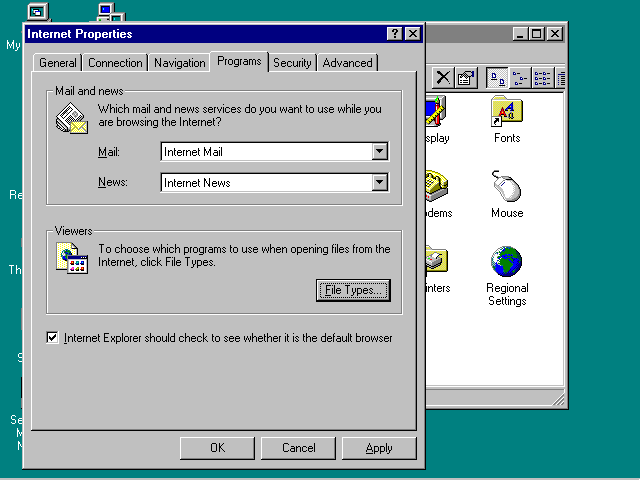Viewport: 640px width, 480px height.
Task: Select Small Icons view in Control Panel toolbar
Action: pos(520,78)
